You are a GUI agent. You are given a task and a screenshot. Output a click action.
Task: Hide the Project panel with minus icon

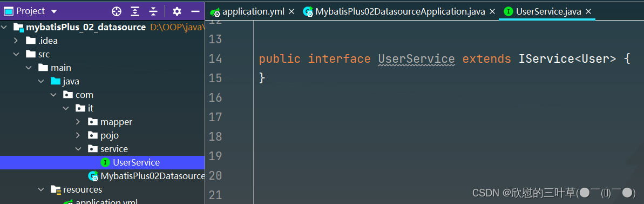coord(195,11)
